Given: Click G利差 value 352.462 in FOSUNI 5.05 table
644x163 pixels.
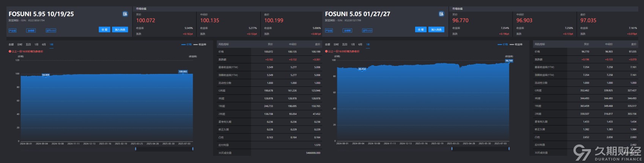Looking at the screenshot, I should pyautogui.click(x=585, y=90).
